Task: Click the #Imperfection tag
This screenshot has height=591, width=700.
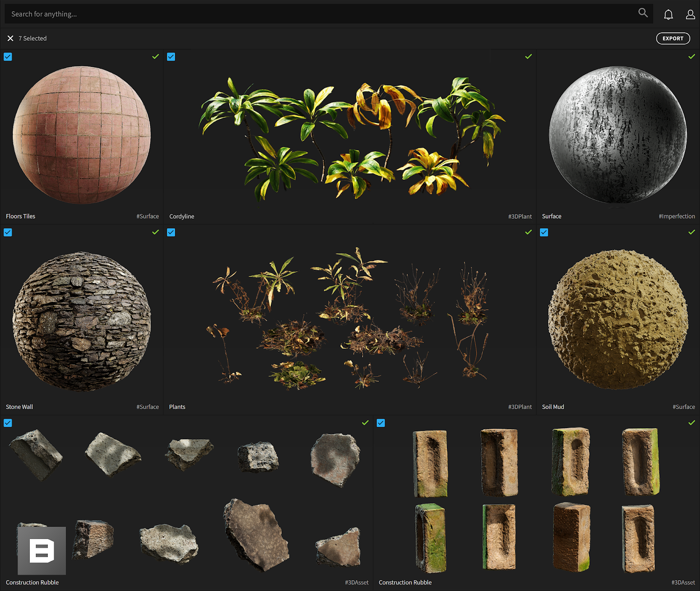Action: [677, 216]
